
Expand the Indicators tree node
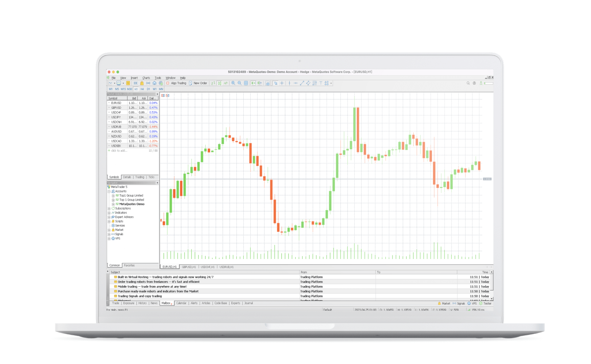(x=109, y=213)
